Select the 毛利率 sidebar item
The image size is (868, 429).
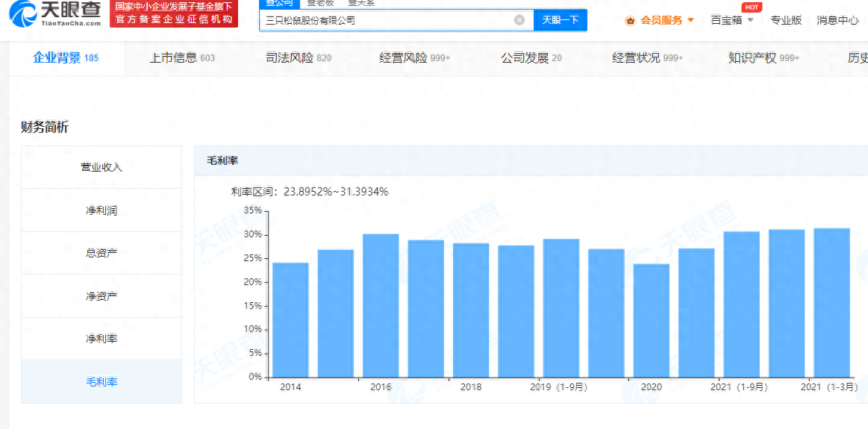coord(102,382)
